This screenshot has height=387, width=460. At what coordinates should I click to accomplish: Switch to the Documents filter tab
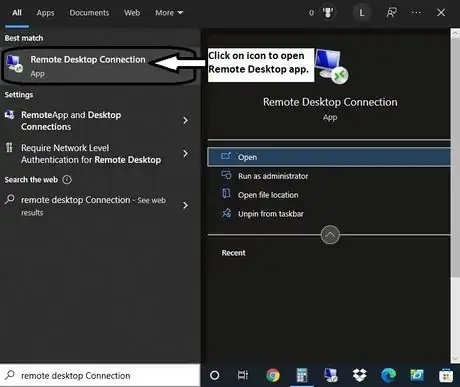click(x=89, y=13)
